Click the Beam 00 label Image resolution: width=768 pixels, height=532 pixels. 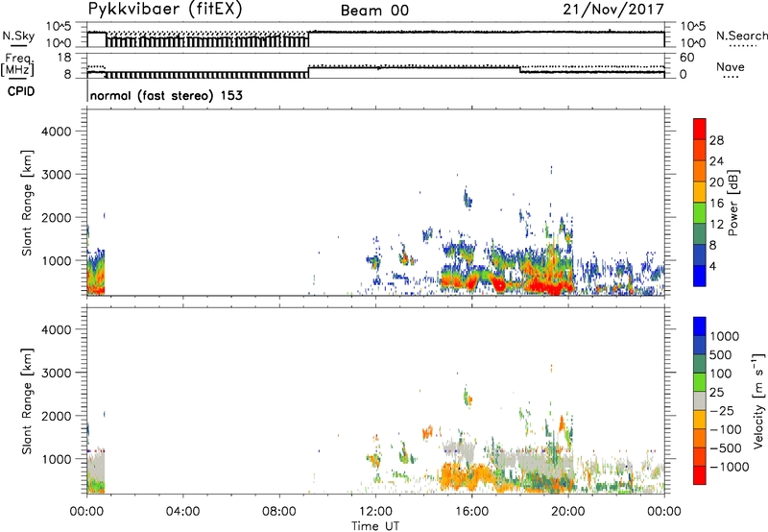pyautogui.click(x=374, y=11)
